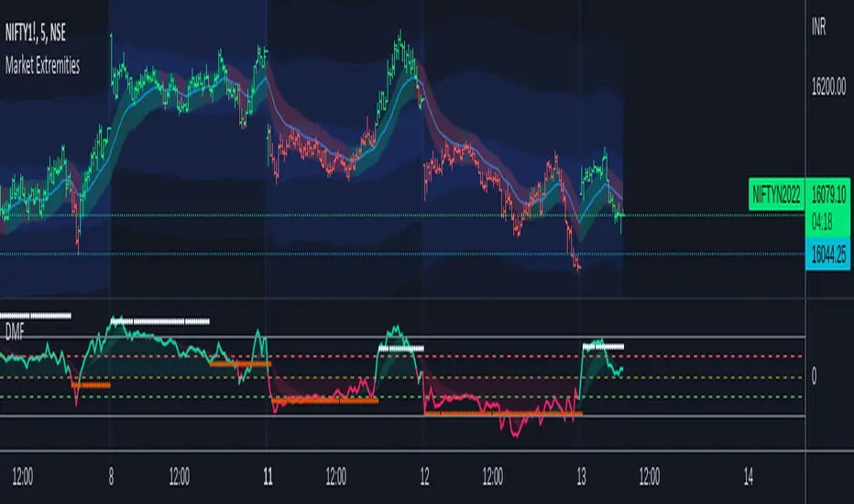Click date 14 on the time axis

click(749, 477)
